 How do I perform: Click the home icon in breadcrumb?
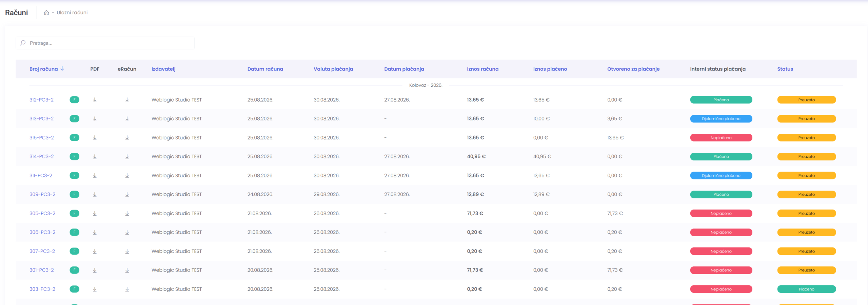pos(46,13)
